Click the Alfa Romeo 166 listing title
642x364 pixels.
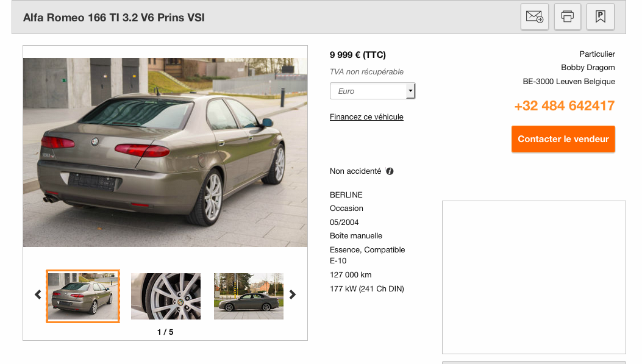click(114, 18)
